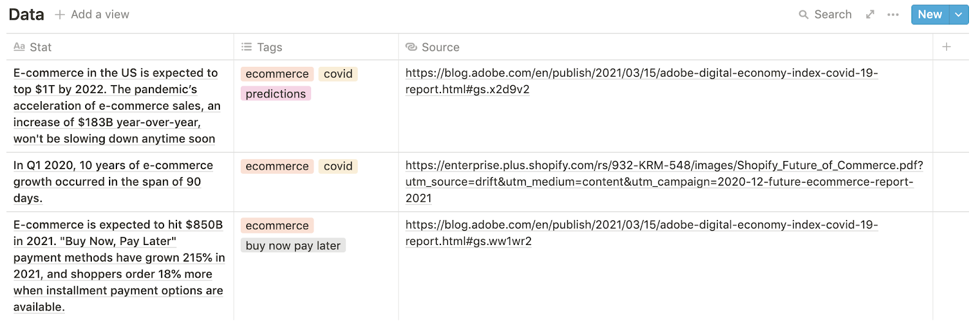Click the search magnifier icon
980x321 pixels.
pos(804,15)
